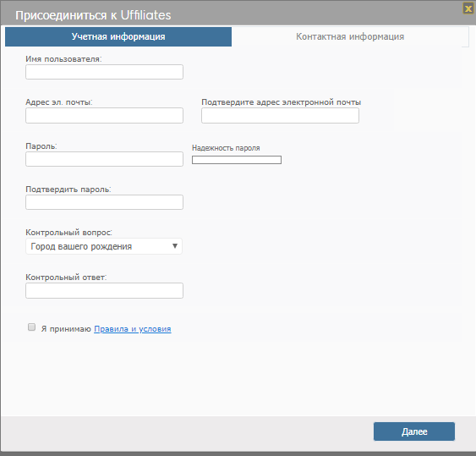The image size is (476, 456).
Task: Select the Подтвердите адрес электронной почты field
Action: 280,115
